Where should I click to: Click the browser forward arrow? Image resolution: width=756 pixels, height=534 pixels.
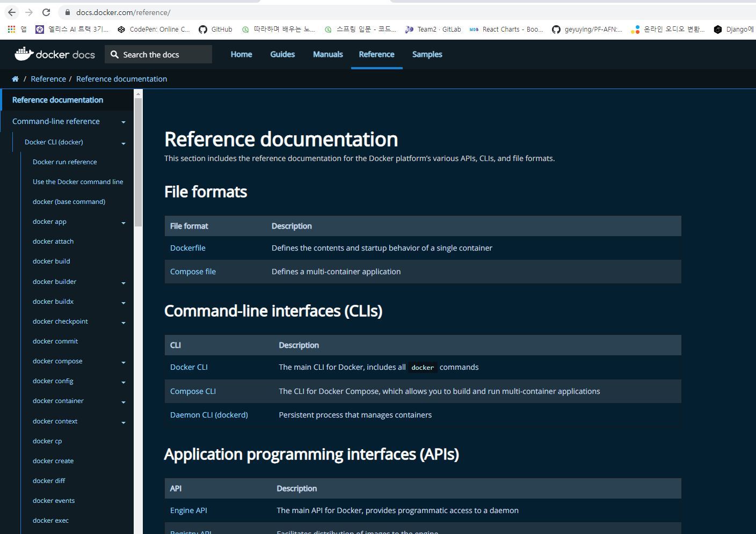(x=29, y=12)
